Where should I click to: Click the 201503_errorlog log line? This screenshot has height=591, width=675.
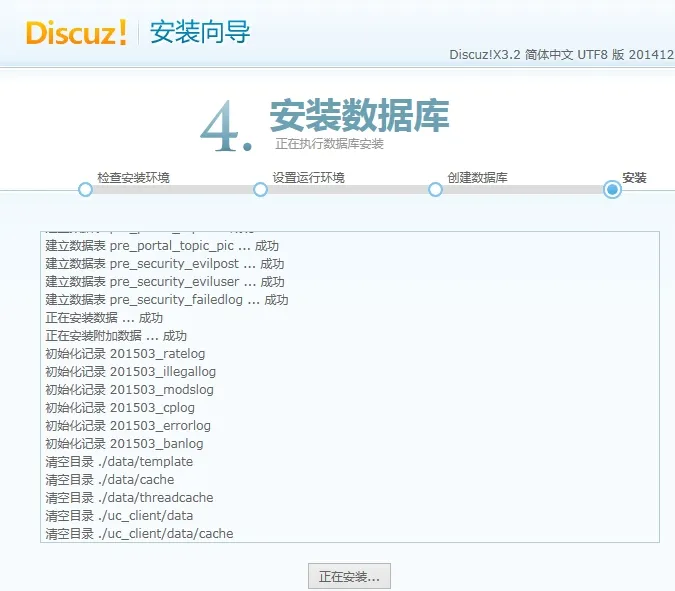pyautogui.click(x=128, y=426)
